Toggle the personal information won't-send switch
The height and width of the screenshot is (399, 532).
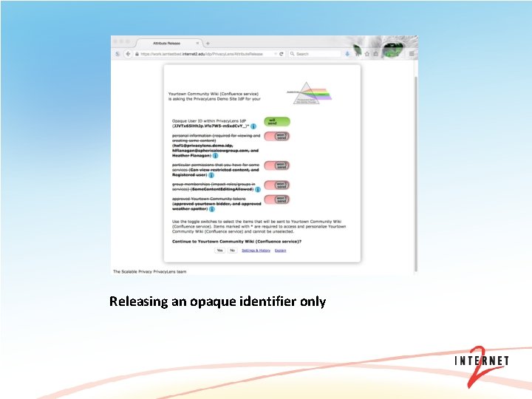pyautogui.click(x=277, y=137)
